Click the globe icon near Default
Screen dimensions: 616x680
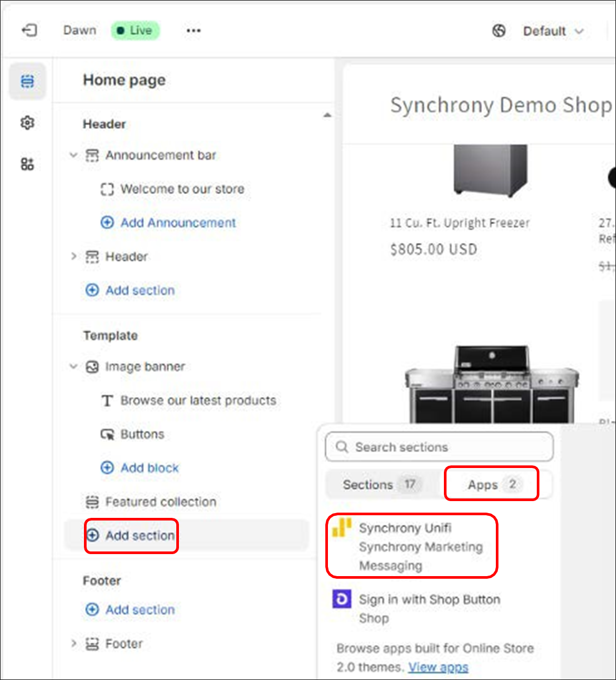(499, 31)
